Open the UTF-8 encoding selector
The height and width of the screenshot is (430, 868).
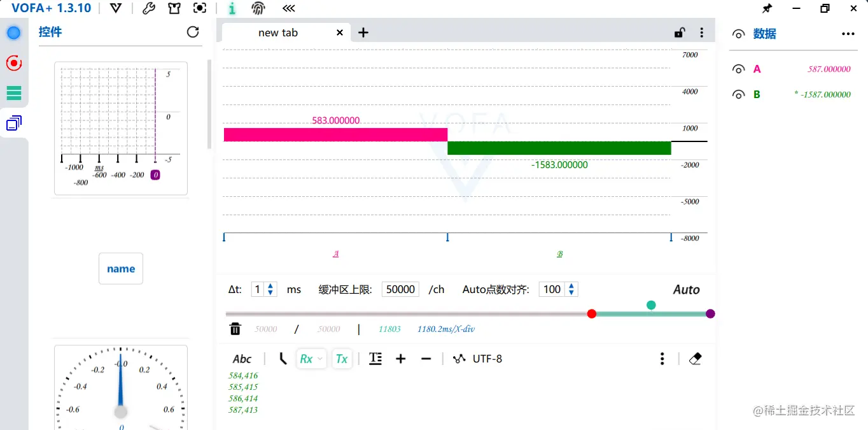477,359
